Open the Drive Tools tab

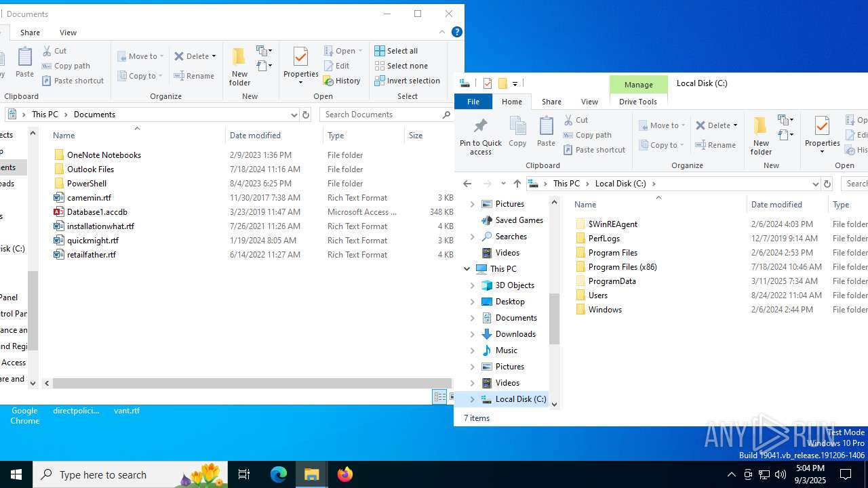pyautogui.click(x=638, y=102)
